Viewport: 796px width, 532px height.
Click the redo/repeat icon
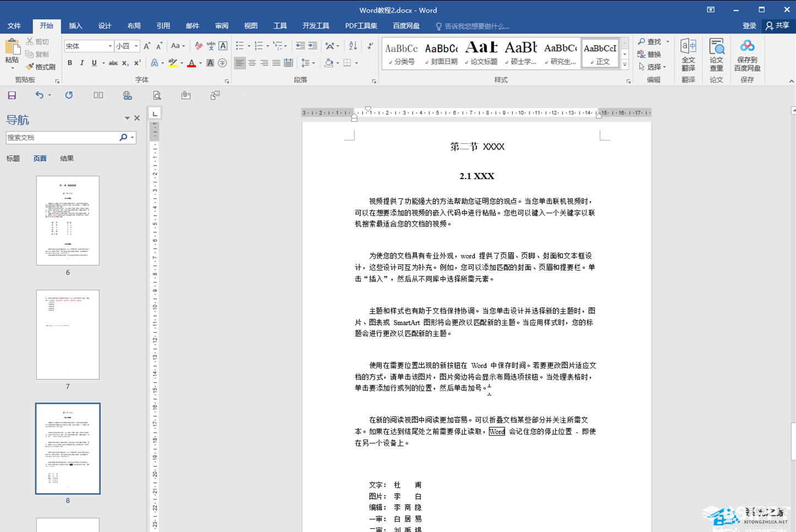click(x=69, y=95)
